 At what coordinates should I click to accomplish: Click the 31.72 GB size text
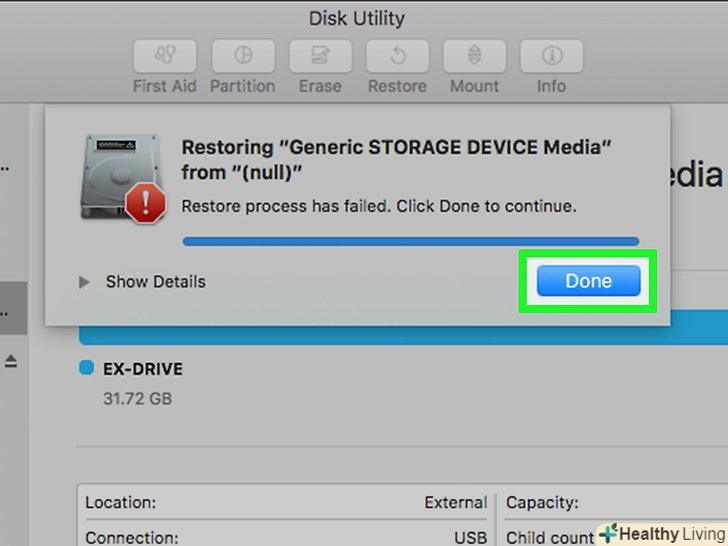pyautogui.click(x=137, y=398)
